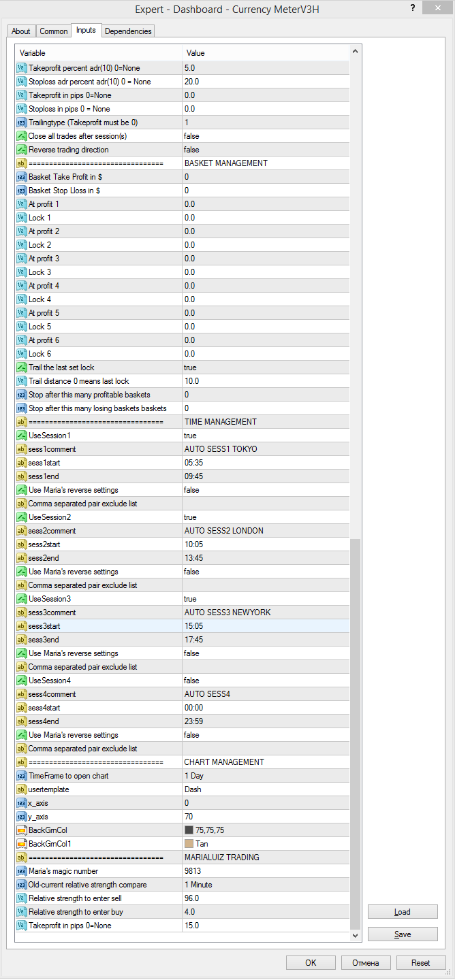The image size is (455, 980).
Task: Edit the sess2start value 10:05
Action: [x=265, y=544]
